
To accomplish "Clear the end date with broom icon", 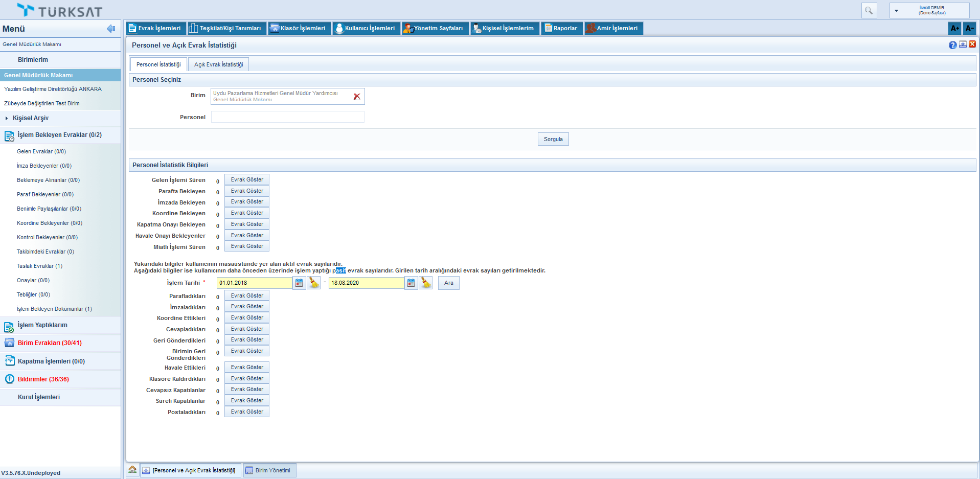I will pos(426,283).
